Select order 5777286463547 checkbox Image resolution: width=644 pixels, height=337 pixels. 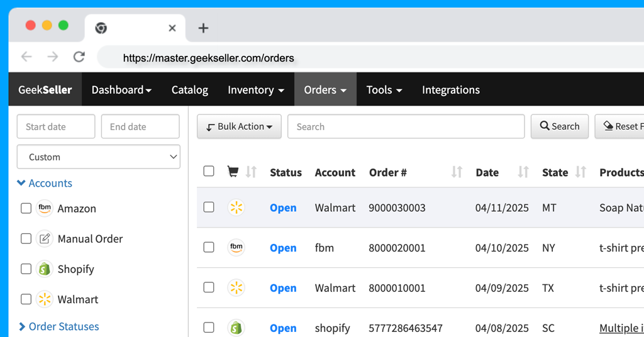pos(209,328)
